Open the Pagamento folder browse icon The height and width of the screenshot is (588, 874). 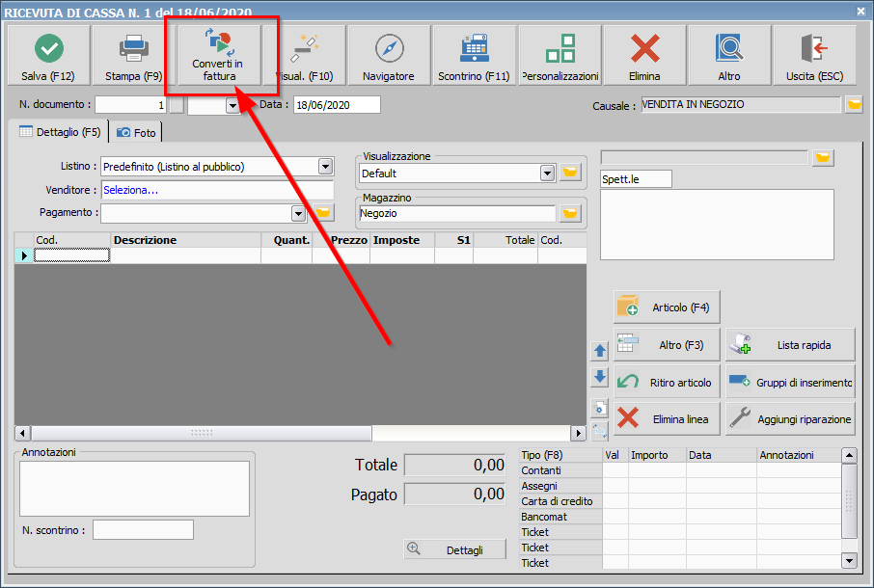323,213
